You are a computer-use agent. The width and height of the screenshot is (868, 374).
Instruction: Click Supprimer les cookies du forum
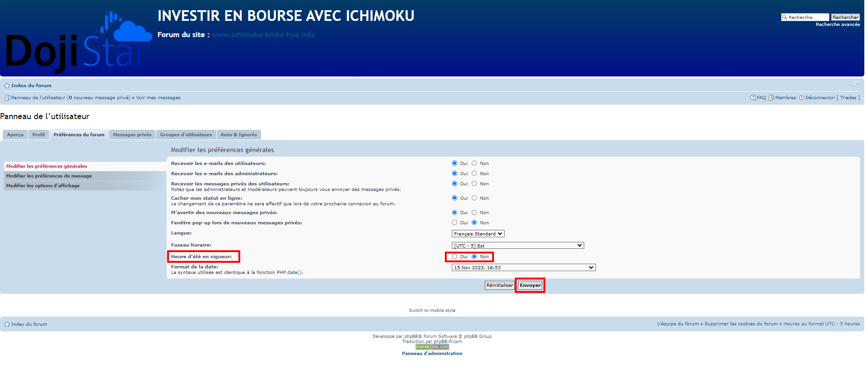[741, 324]
